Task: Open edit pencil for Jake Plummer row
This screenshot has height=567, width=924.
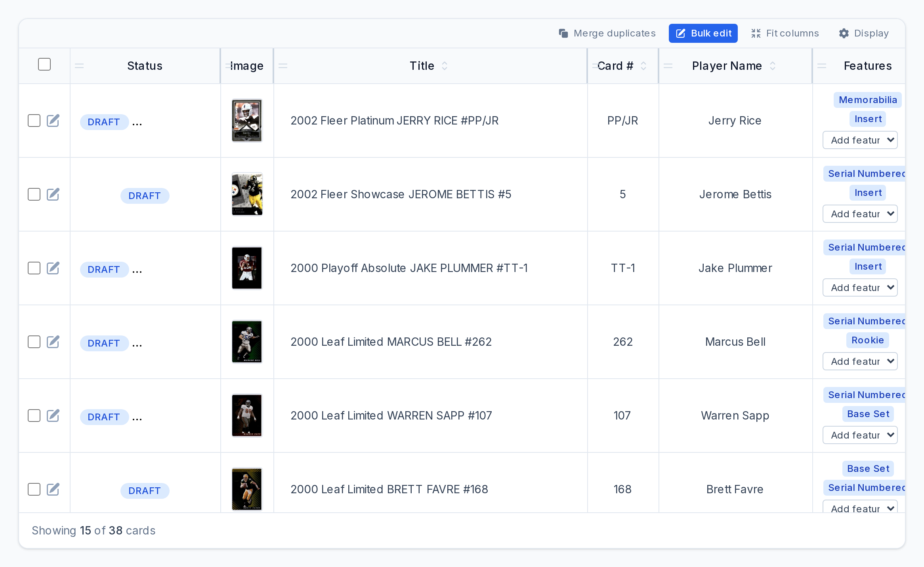Action: pos(53,268)
